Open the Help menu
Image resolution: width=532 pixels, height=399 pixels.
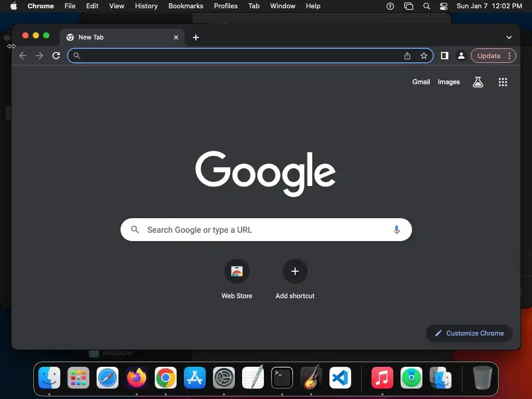(x=313, y=6)
